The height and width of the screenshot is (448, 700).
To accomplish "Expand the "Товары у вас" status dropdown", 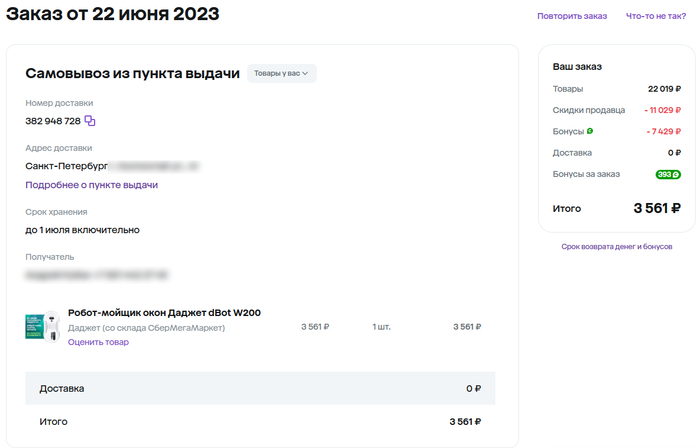I will [x=282, y=73].
